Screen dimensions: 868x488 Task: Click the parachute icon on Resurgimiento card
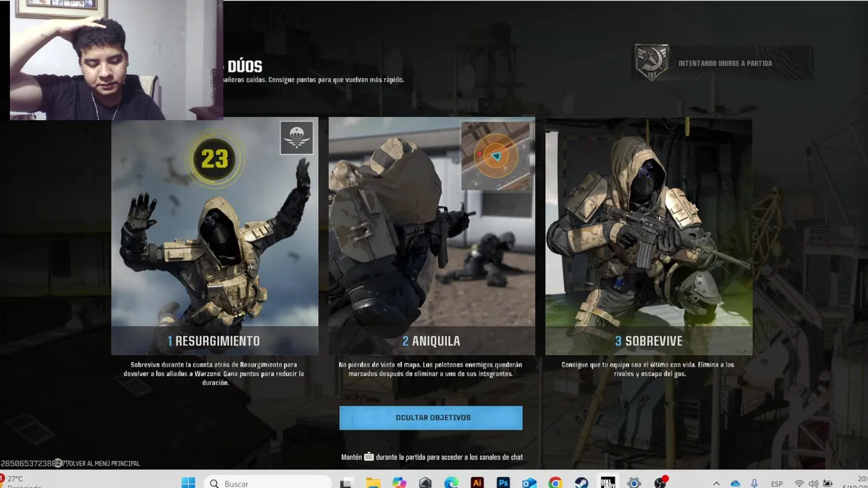[x=296, y=138]
